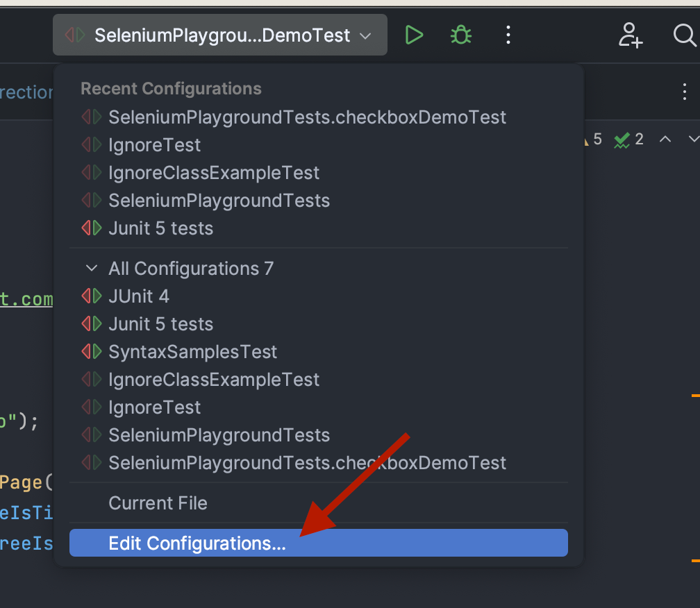
Task: Click the previous occurrence up chevron
Action: tap(665, 139)
